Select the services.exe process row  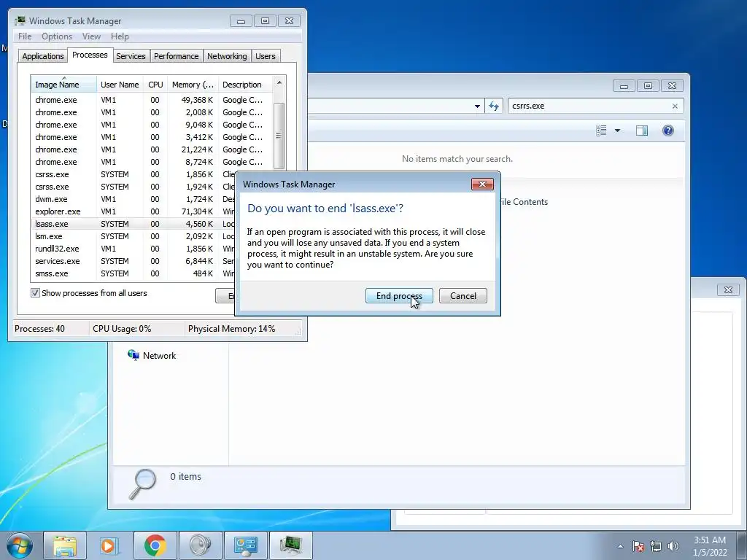pyautogui.click(x=133, y=261)
